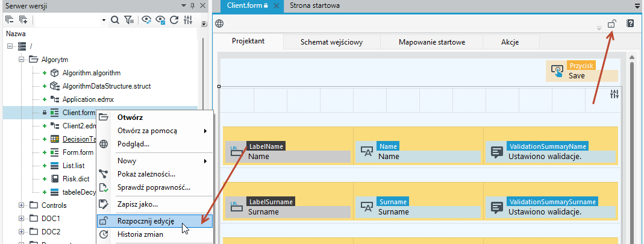Select Algorithm.algorithm in the tree

click(x=91, y=73)
